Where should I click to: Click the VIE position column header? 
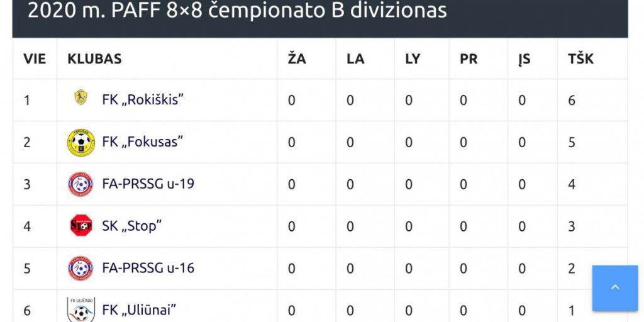[35, 59]
